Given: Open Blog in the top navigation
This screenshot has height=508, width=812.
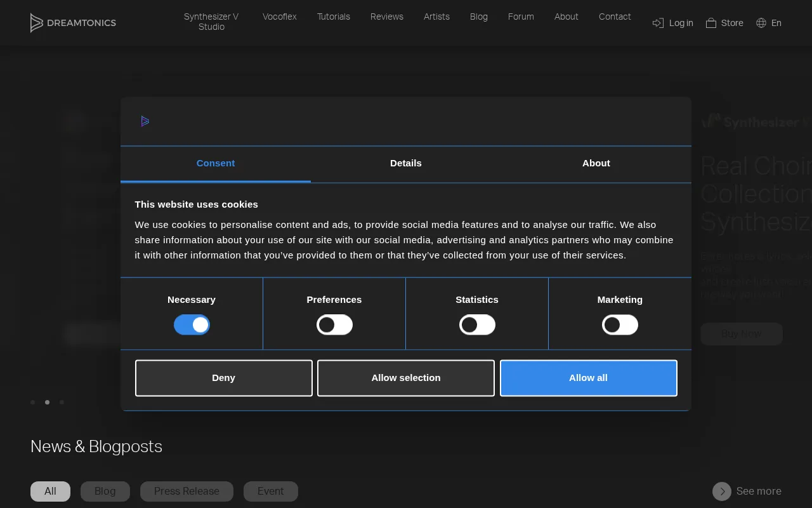Looking at the screenshot, I should 479,17.
